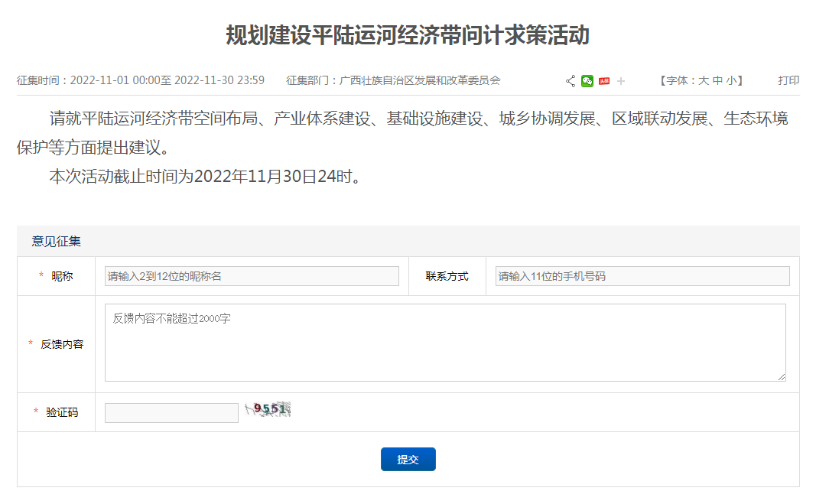Viewport: 816px width, 504px height.
Task: Focus the 验证码 captcha input box
Action: 171,413
